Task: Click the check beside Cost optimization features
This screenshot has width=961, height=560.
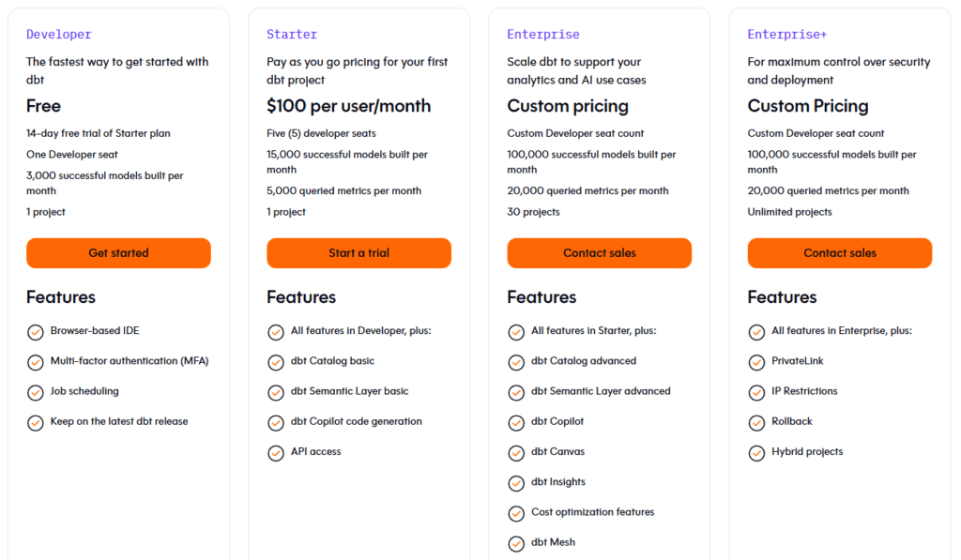Action: [516, 512]
